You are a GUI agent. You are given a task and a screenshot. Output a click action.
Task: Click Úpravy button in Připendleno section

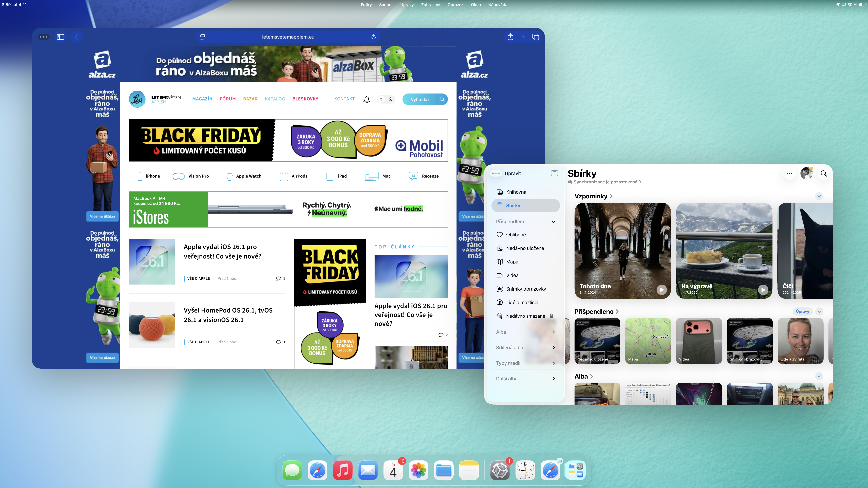(802, 311)
